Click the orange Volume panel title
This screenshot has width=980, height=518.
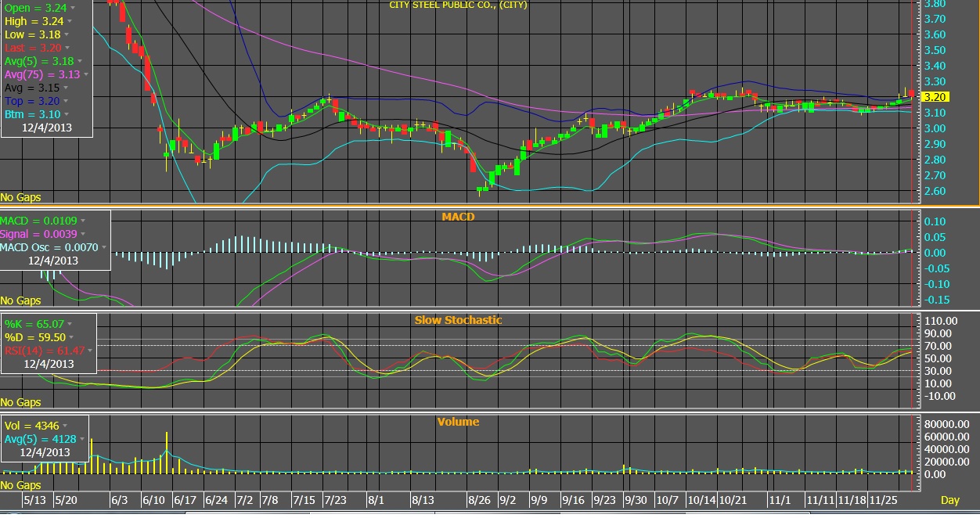click(458, 422)
